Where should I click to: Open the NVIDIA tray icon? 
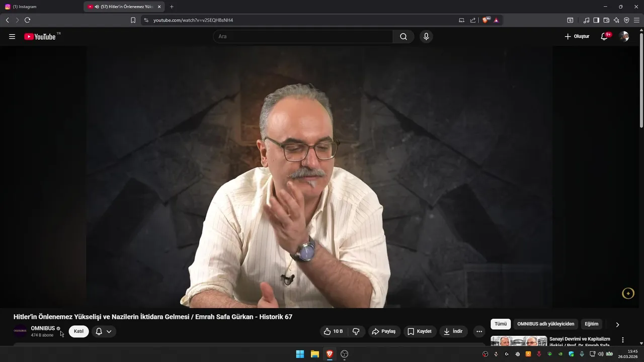[560, 354]
